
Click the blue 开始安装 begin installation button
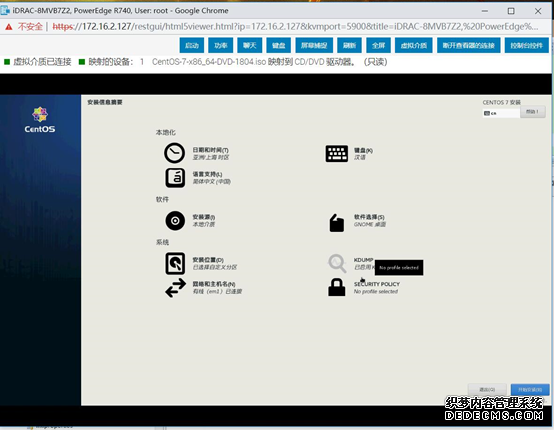530,389
